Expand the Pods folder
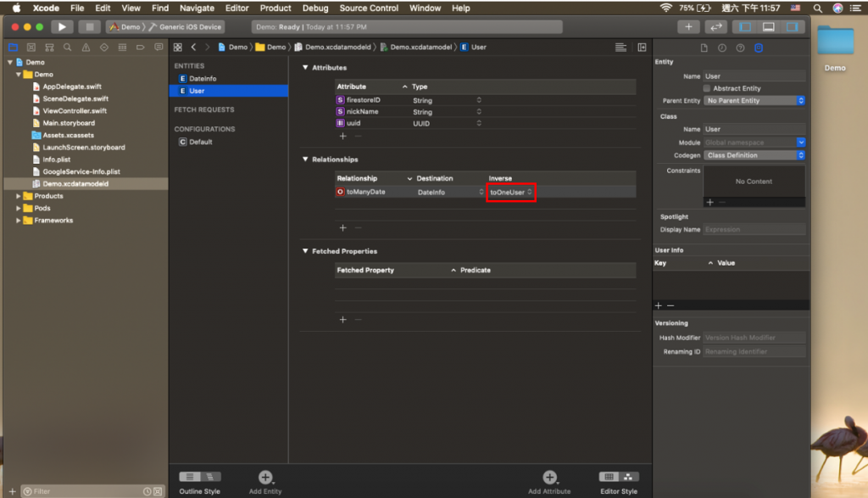Screen dimensions: 868x498 coord(19,209)
